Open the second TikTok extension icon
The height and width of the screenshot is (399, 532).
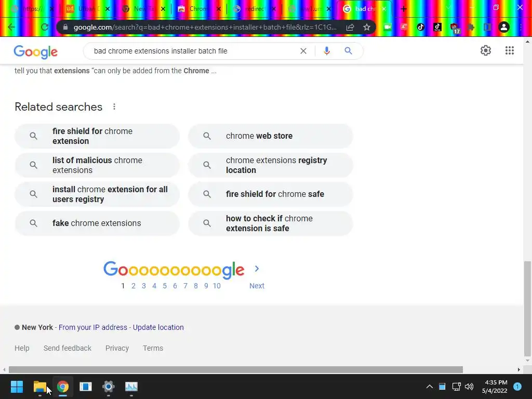(437, 27)
